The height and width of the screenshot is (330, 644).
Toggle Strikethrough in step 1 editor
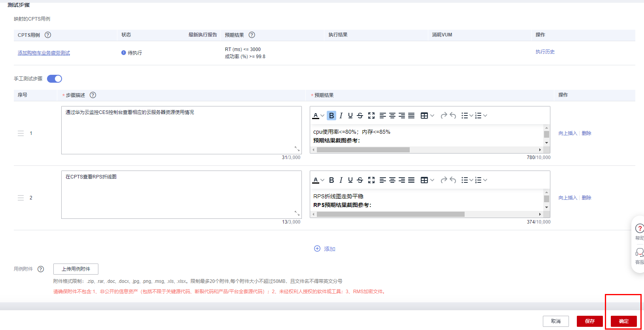click(360, 116)
